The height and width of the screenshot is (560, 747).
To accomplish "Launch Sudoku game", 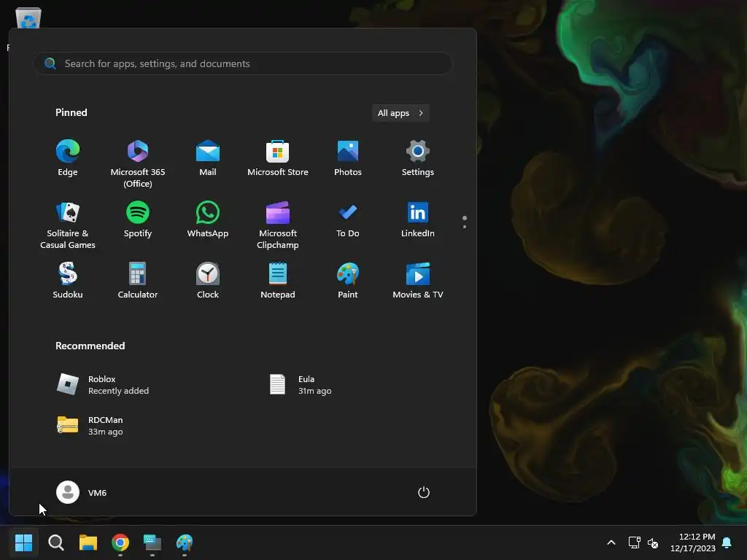I will tap(68, 281).
